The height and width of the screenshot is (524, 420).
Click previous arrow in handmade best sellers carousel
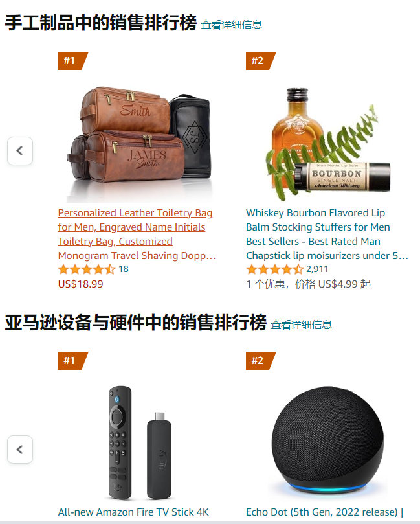tap(20, 151)
